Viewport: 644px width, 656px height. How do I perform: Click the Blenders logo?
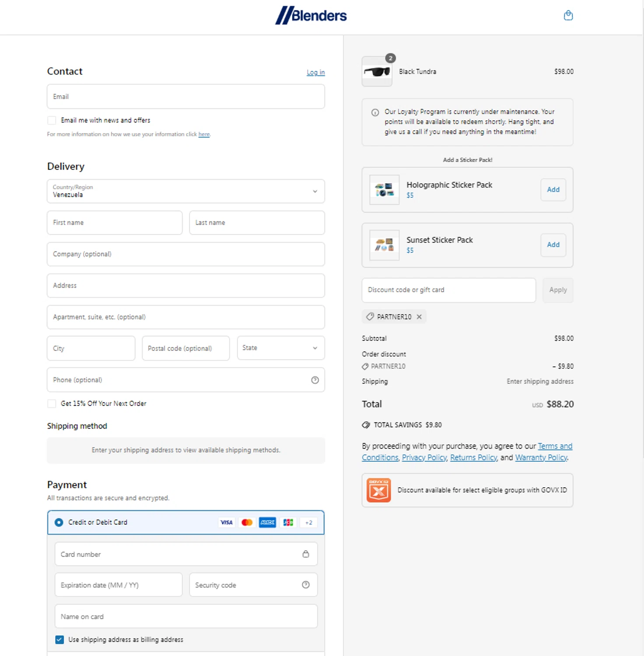[311, 15]
